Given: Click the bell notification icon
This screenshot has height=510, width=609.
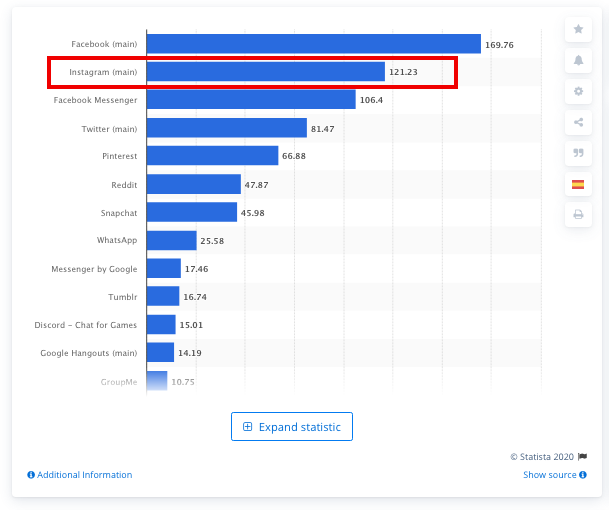Looking at the screenshot, I should pos(578,60).
